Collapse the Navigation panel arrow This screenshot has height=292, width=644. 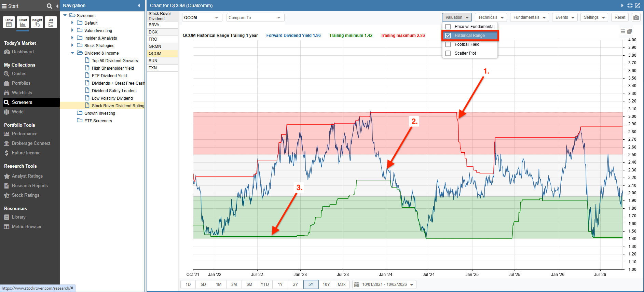139,5
